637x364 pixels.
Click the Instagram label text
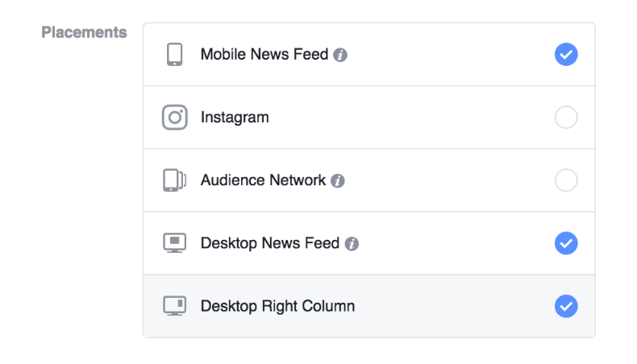235,118
